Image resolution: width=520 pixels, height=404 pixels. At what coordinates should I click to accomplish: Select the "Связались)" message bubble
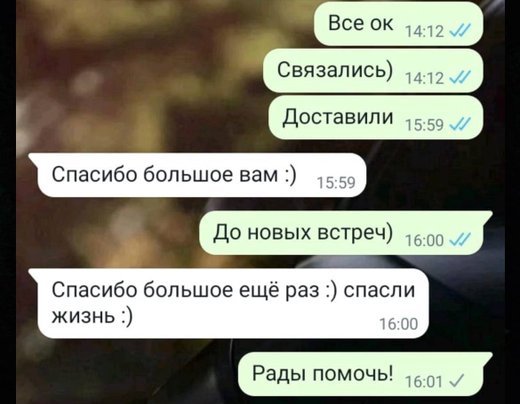tap(373, 70)
